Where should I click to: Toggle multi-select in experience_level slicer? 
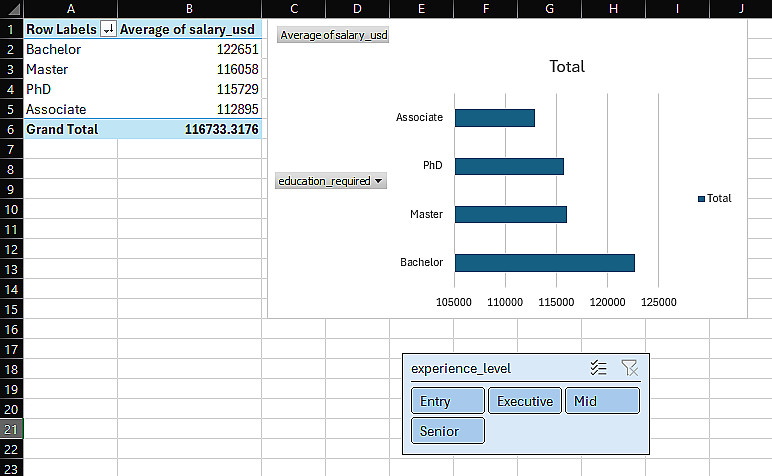coord(598,368)
